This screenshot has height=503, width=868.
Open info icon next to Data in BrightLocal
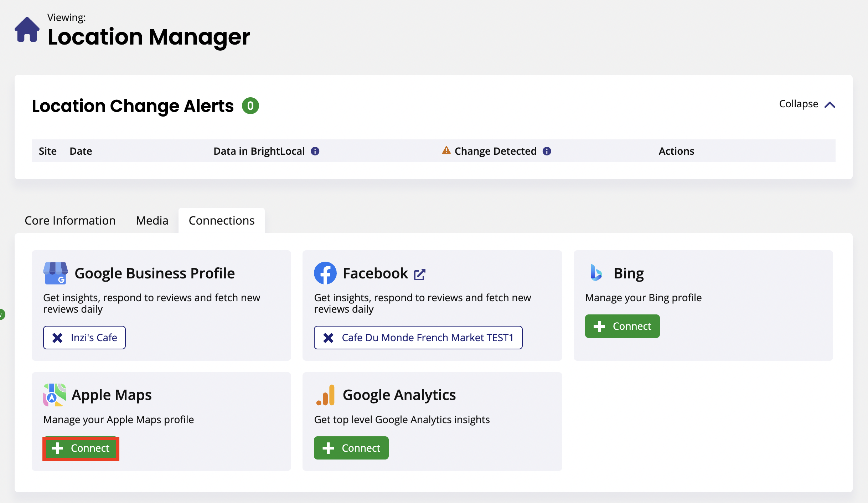(x=315, y=151)
